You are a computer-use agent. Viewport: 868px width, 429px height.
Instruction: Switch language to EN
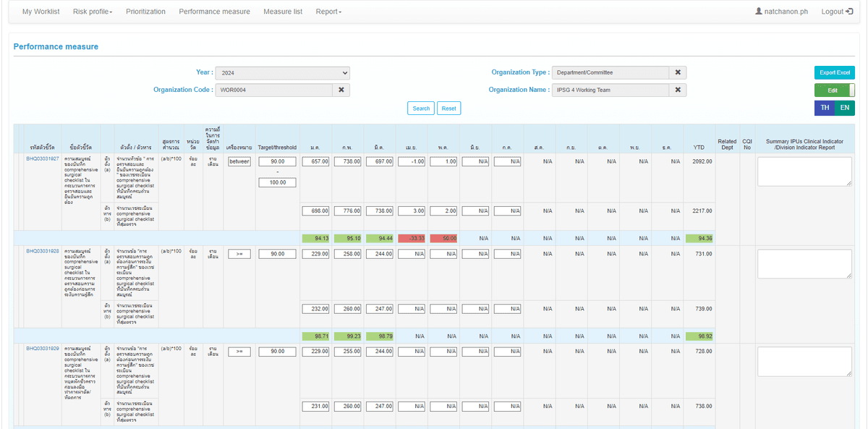pos(845,108)
